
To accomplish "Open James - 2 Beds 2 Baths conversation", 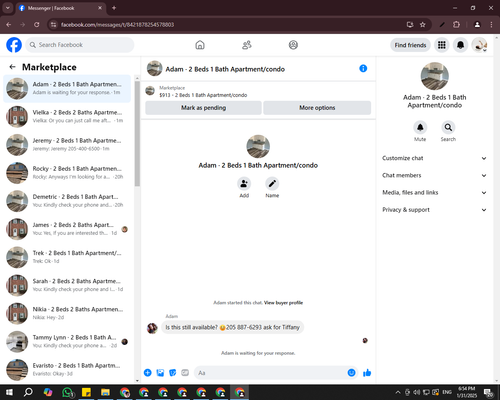I will (67, 229).
